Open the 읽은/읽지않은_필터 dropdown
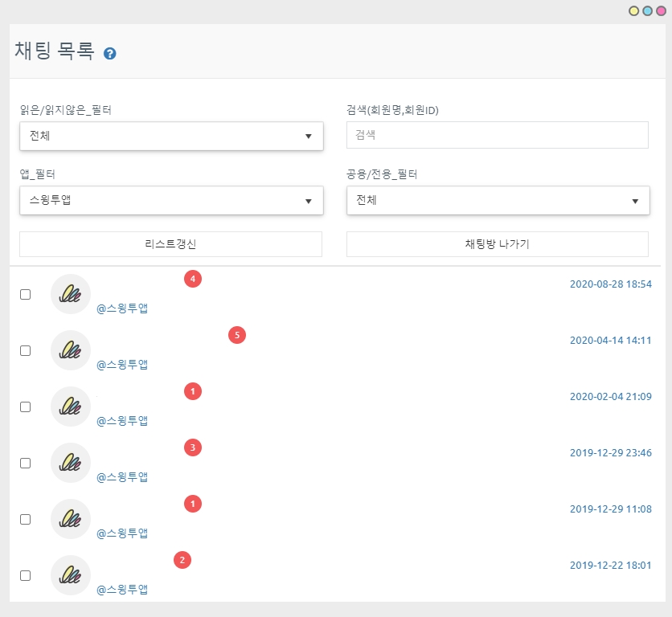Screen dimensions: 672x617 (x=171, y=136)
